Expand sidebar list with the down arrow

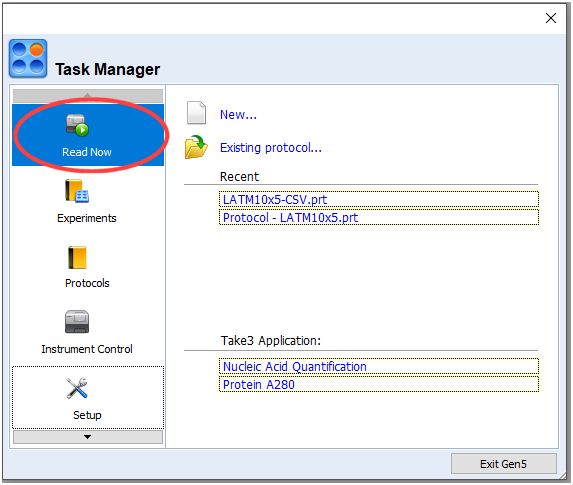[x=88, y=437]
